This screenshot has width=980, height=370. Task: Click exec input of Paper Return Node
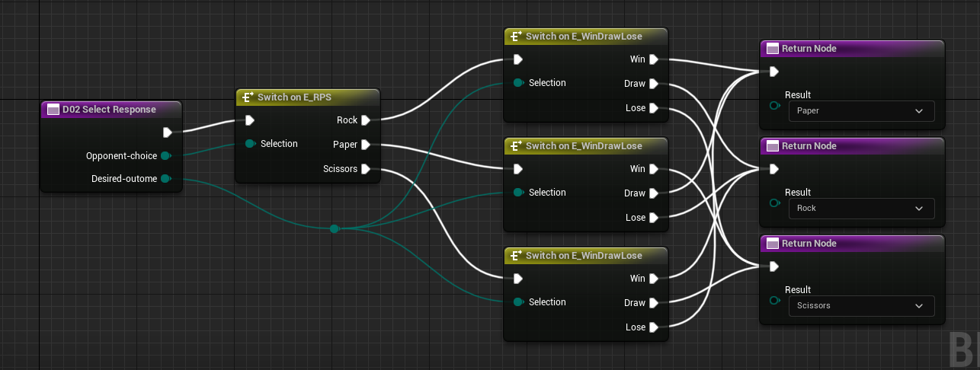(773, 72)
